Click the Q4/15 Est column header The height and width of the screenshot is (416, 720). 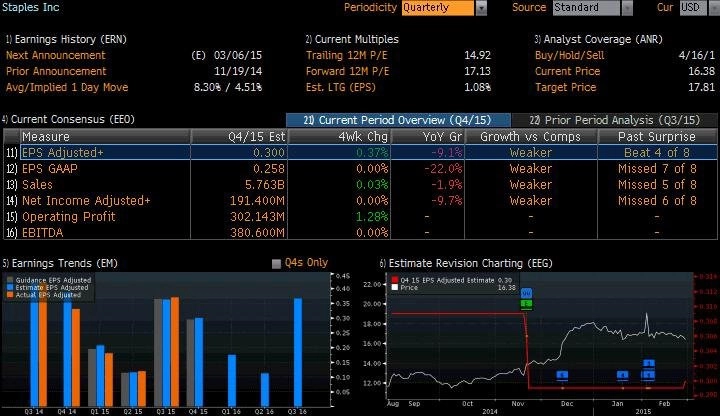239,137
